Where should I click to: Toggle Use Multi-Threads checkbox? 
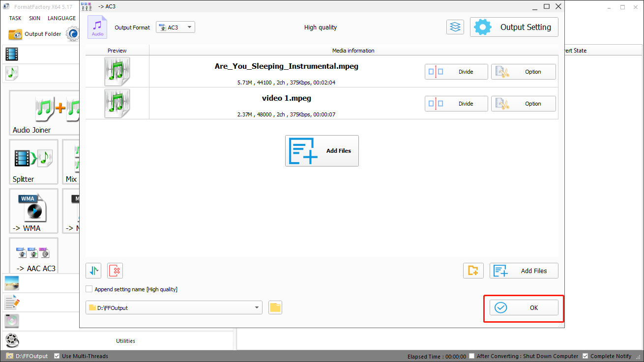click(57, 356)
